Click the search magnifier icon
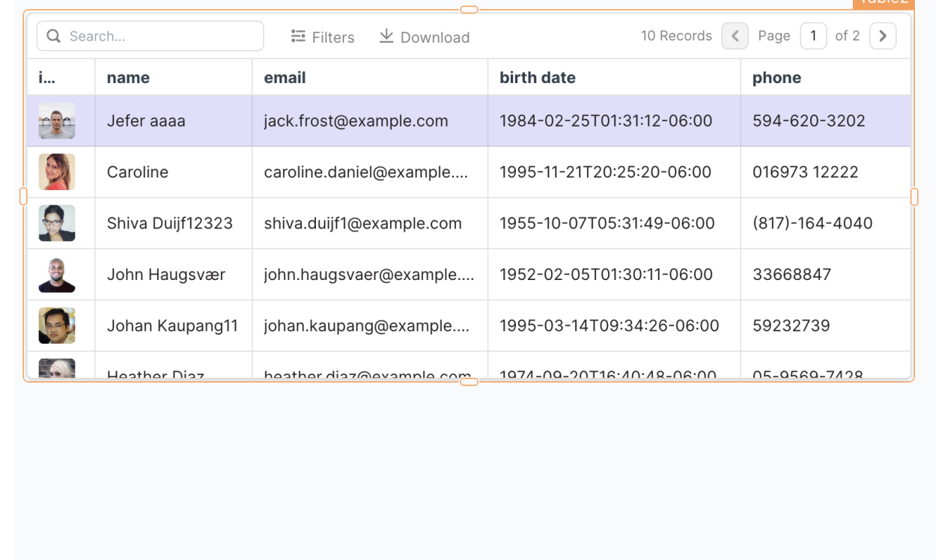Image resolution: width=936 pixels, height=560 pixels. [x=53, y=35]
